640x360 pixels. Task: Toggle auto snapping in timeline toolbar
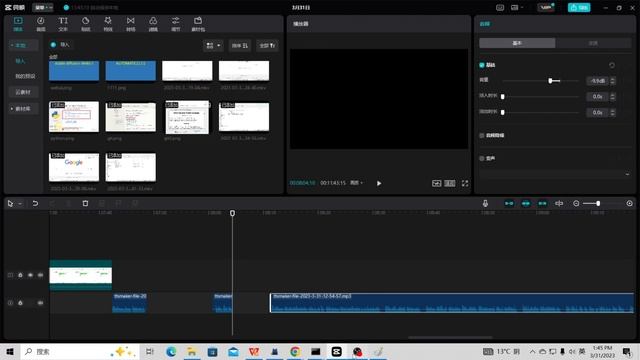coord(526,203)
